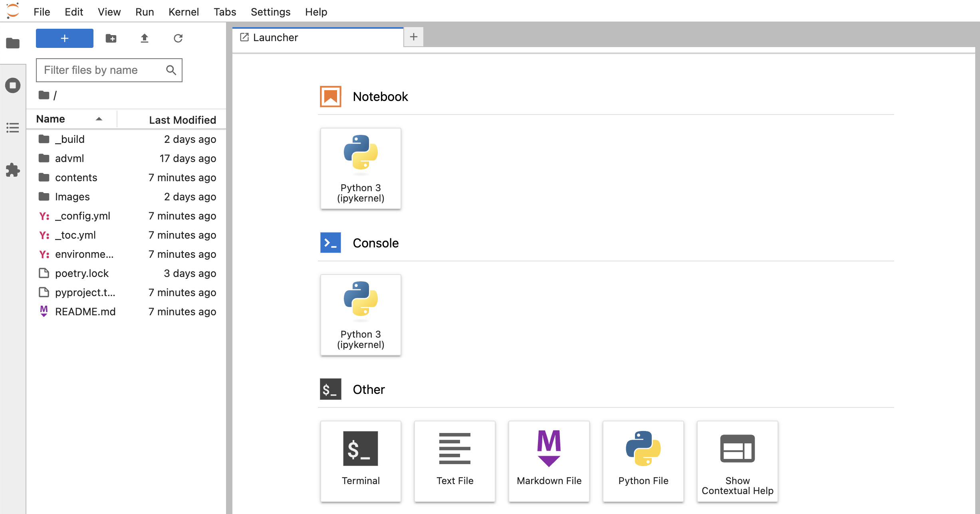Screen dimensions: 980x514
Task: Open the Edit menu
Action: [x=74, y=12]
